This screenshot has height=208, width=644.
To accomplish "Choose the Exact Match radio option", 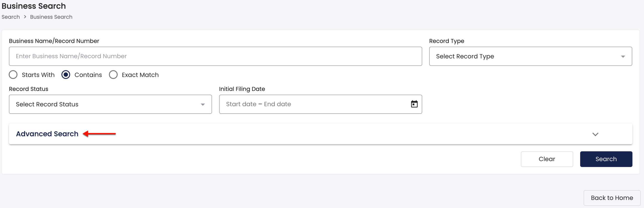I will 113,75.
